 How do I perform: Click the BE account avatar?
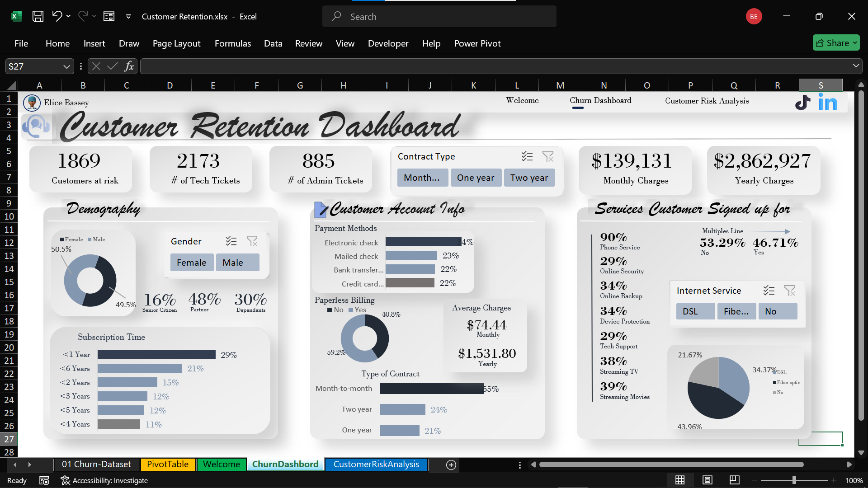tap(754, 17)
